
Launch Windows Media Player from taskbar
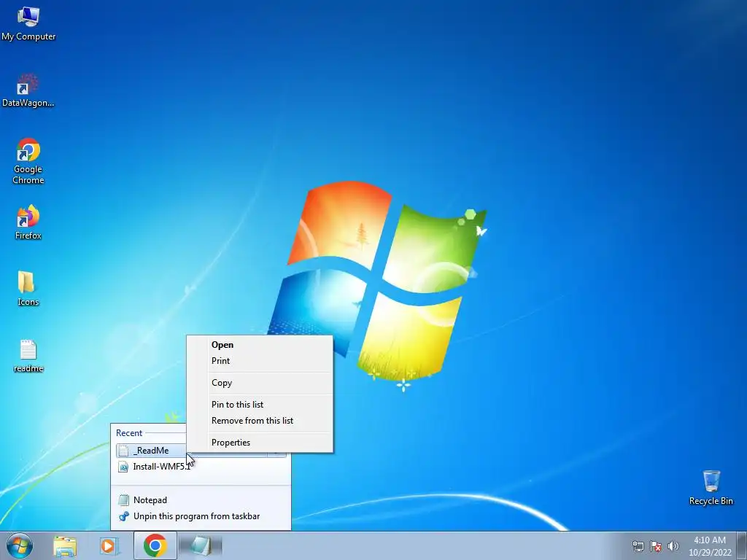point(109,545)
